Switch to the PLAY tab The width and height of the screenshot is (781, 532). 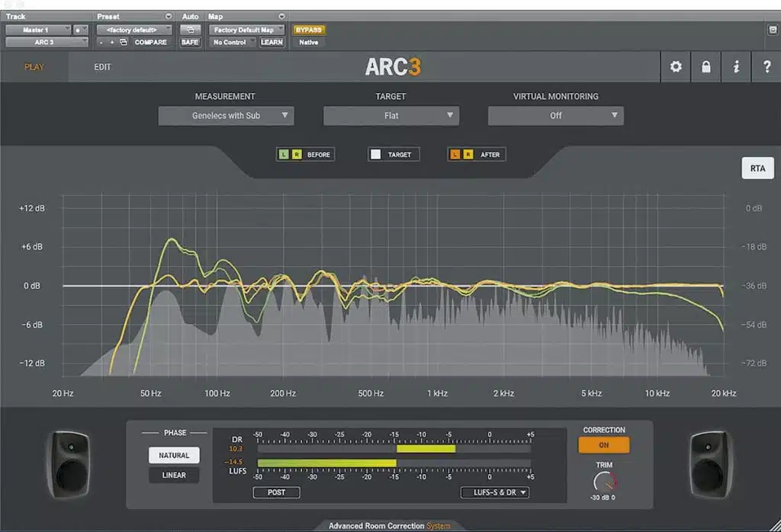[x=34, y=66]
